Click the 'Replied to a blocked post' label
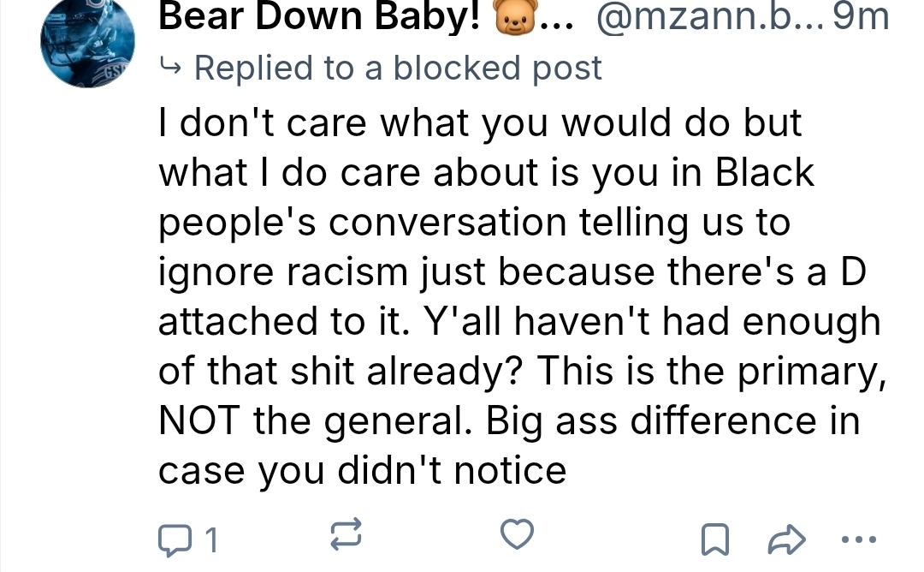 click(398, 68)
